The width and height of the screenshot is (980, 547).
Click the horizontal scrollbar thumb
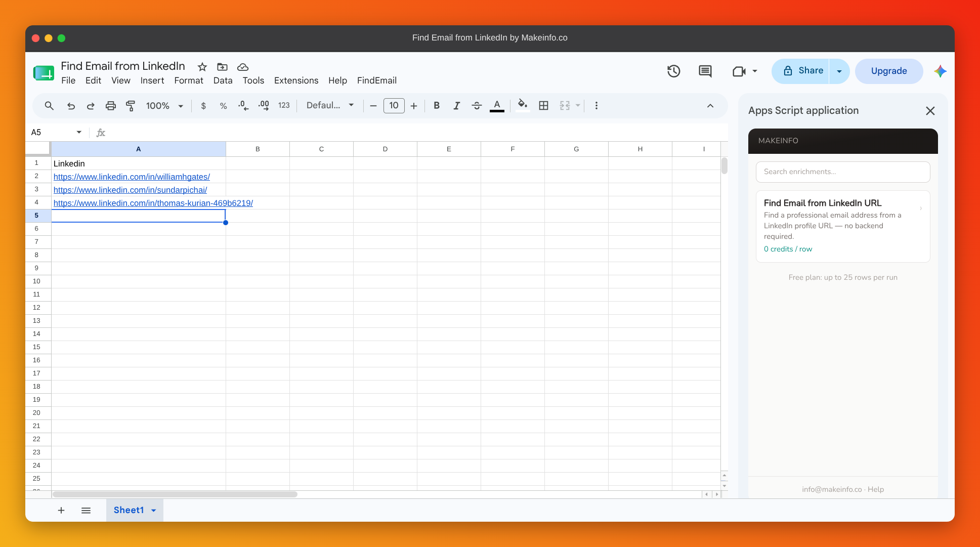tap(175, 494)
